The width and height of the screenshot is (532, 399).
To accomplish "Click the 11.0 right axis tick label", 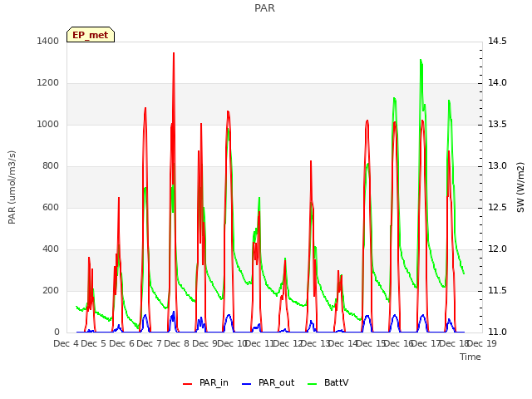I will click(x=497, y=332).
